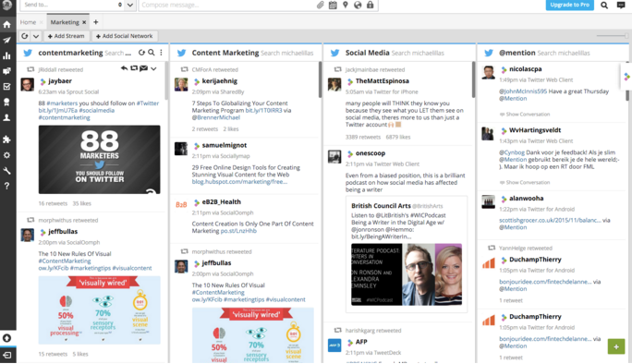Open the po.st/LnzHhb link
This screenshot has height=364, width=632.
tap(238, 231)
